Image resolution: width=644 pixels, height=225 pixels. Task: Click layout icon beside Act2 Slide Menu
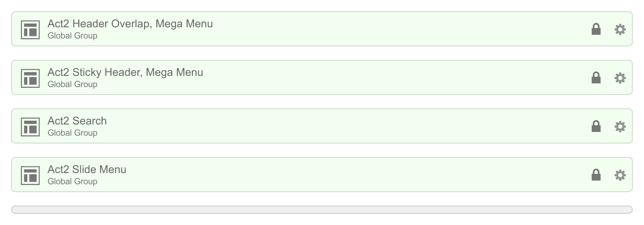point(30,175)
